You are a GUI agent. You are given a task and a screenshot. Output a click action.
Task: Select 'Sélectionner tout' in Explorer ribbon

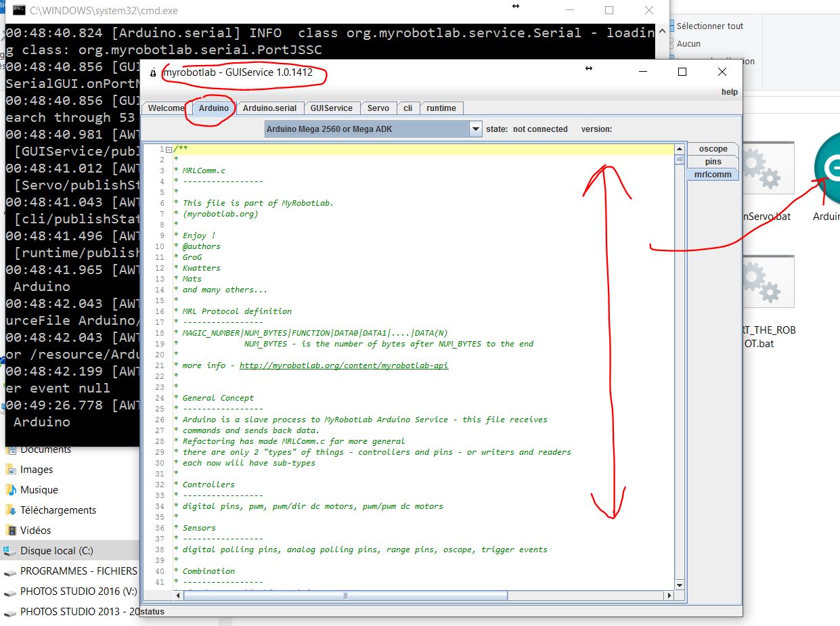pyautogui.click(x=710, y=26)
